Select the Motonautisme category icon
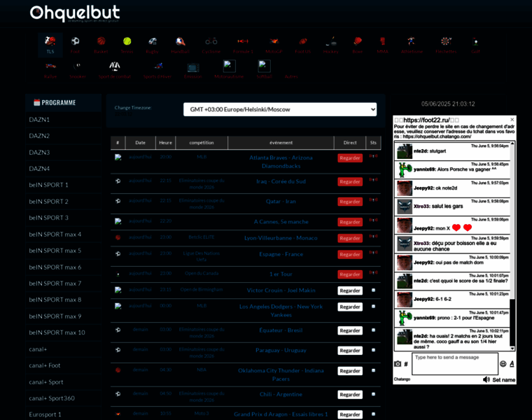This screenshot has height=420, width=532. (229, 66)
